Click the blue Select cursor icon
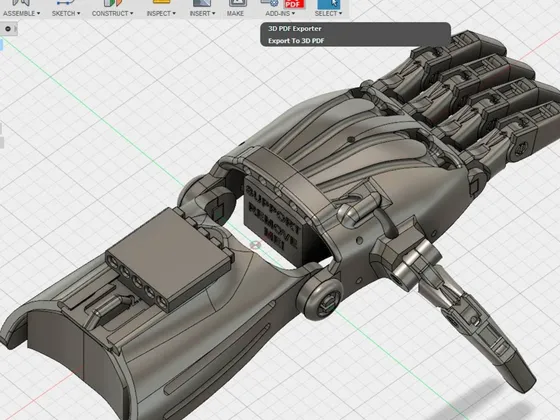 tap(329, 4)
